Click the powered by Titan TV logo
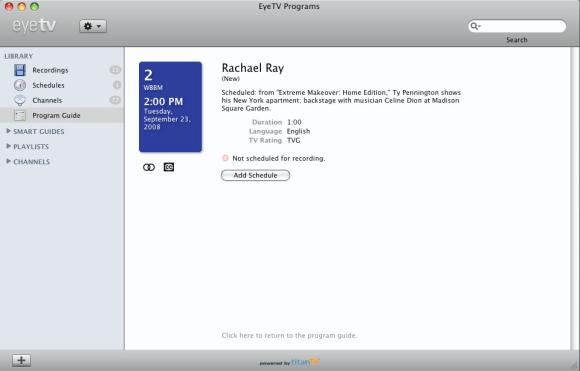 pos(289,362)
